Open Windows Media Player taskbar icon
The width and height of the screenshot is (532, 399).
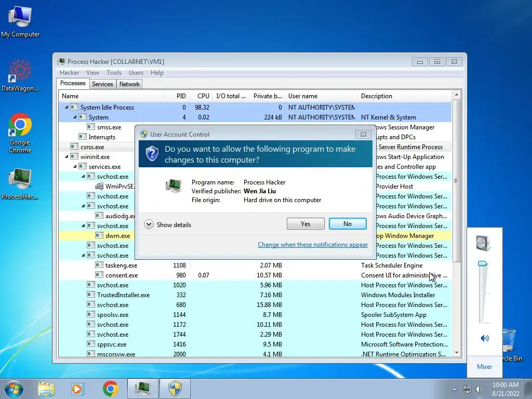tap(77, 389)
